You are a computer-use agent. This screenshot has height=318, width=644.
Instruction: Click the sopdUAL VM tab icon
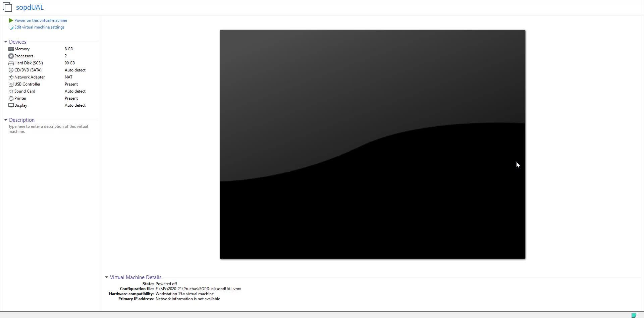click(x=7, y=7)
